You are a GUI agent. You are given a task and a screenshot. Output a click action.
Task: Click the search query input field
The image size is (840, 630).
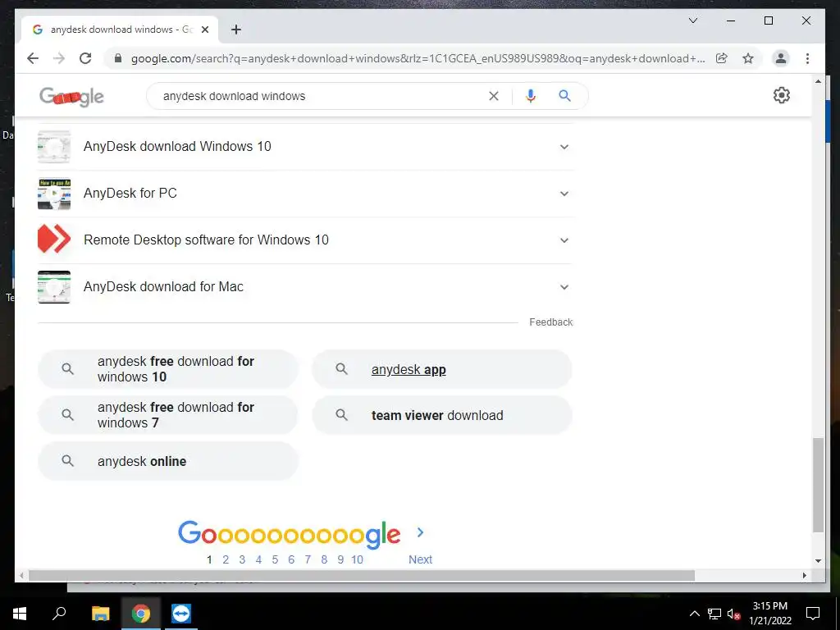coord(322,96)
